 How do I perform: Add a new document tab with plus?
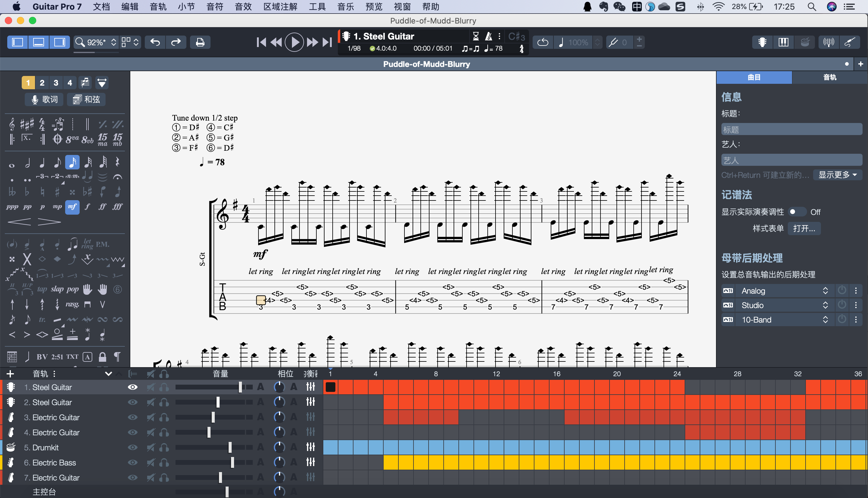[x=860, y=64]
